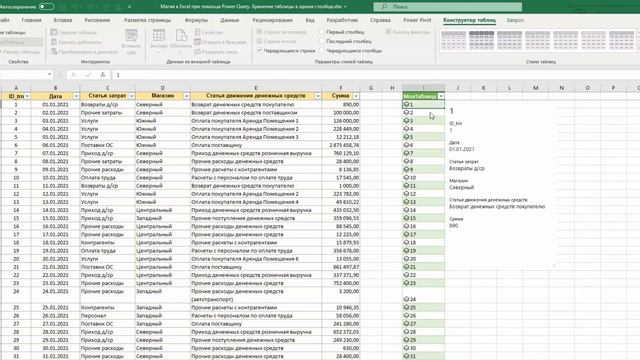
Task: Select cell containing 2 873 458,74
Action: coord(341,145)
